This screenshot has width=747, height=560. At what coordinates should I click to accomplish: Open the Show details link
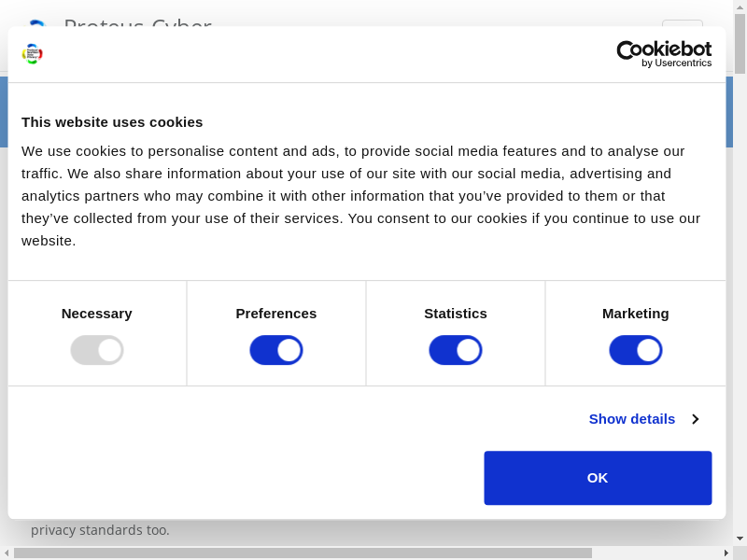(x=631, y=419)
